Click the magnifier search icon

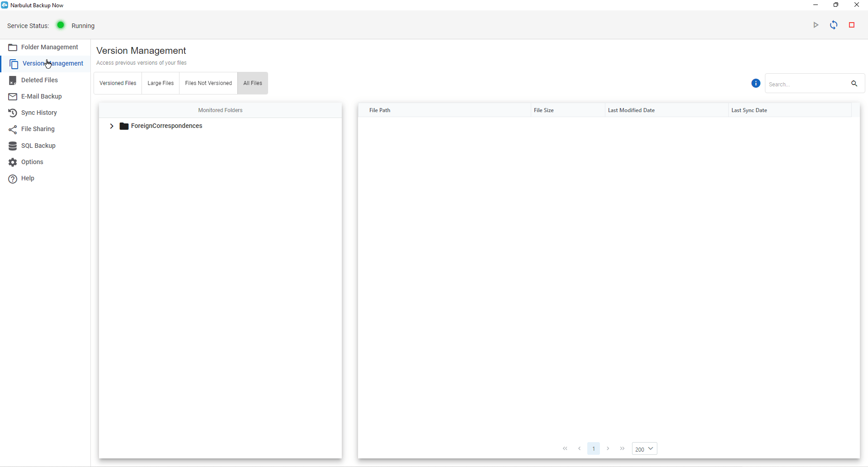[854, 84]
